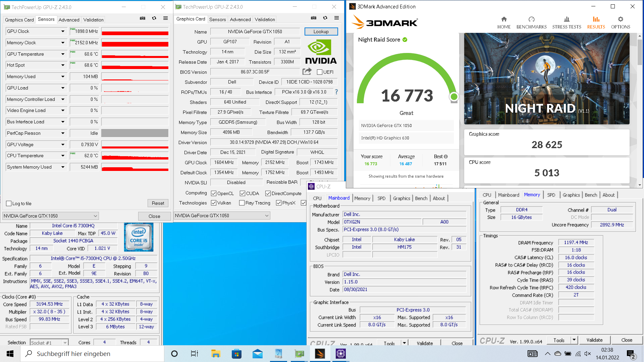Open the hamburger menu in GPU-Z Graphics Card window
The width and height of the screenshot is (644, 362).
(x=336, y=18)
